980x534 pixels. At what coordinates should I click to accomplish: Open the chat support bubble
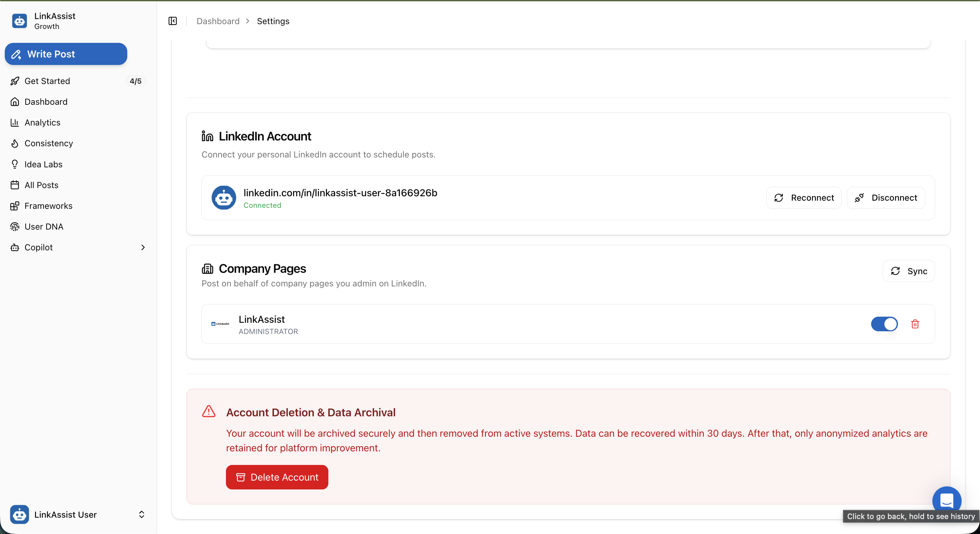tap(947, 501)
